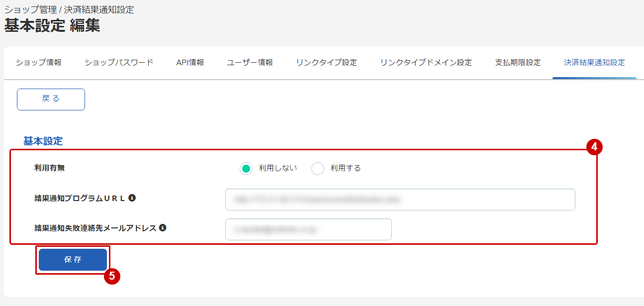Screen dimensions: 644x306
Task: Click the 戻る button to go back
Action: click(51, 99)
